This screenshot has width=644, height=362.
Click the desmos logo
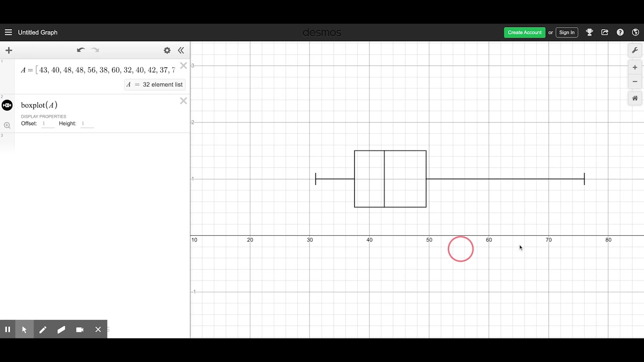coord(322,33)
